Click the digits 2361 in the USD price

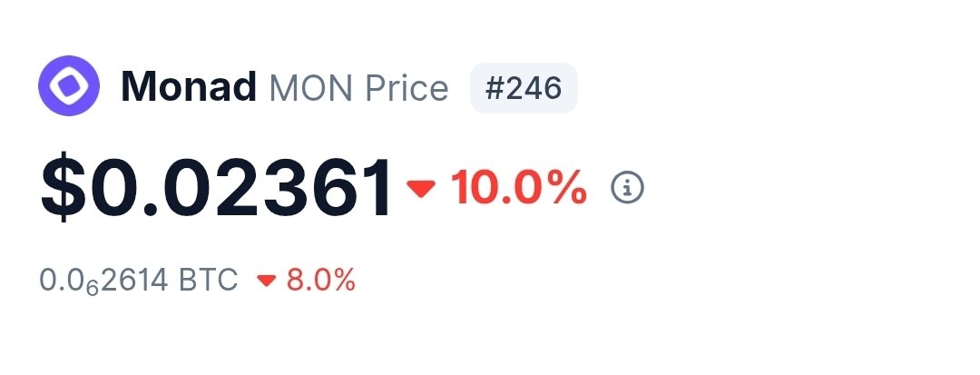pos(295,188)
